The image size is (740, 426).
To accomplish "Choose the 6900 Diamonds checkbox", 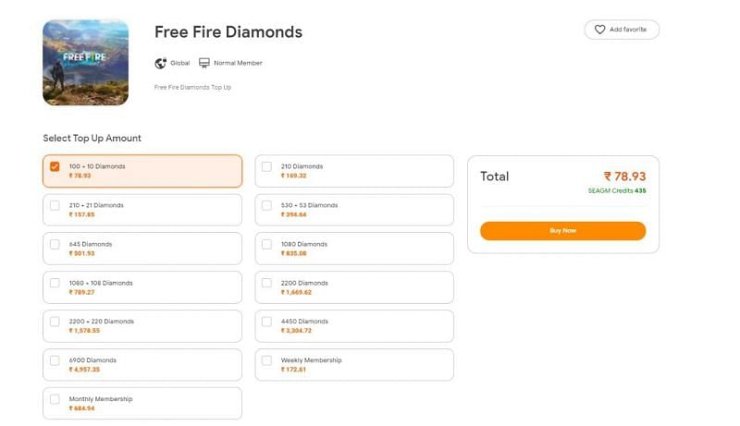I will click(55, 361).
